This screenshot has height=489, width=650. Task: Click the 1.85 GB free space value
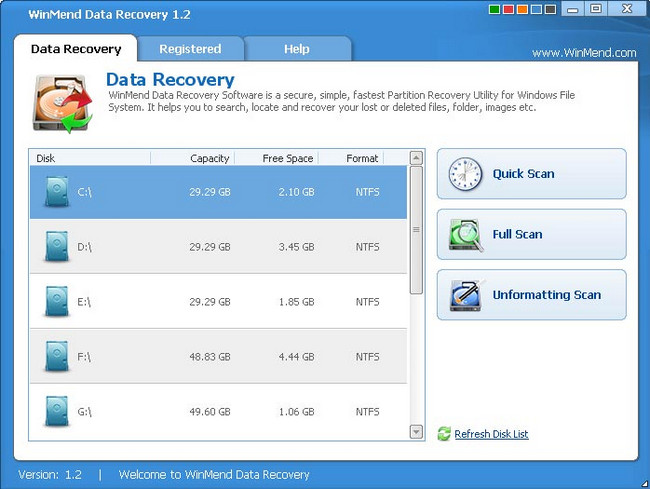tap(296, 302)
